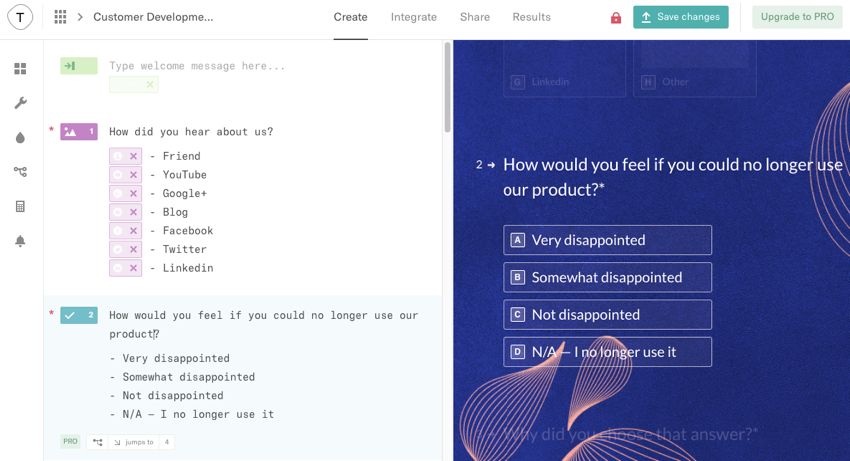Click the Upgrade to PRO button
This screenshot has width=850, height=461.
[796, 17]
